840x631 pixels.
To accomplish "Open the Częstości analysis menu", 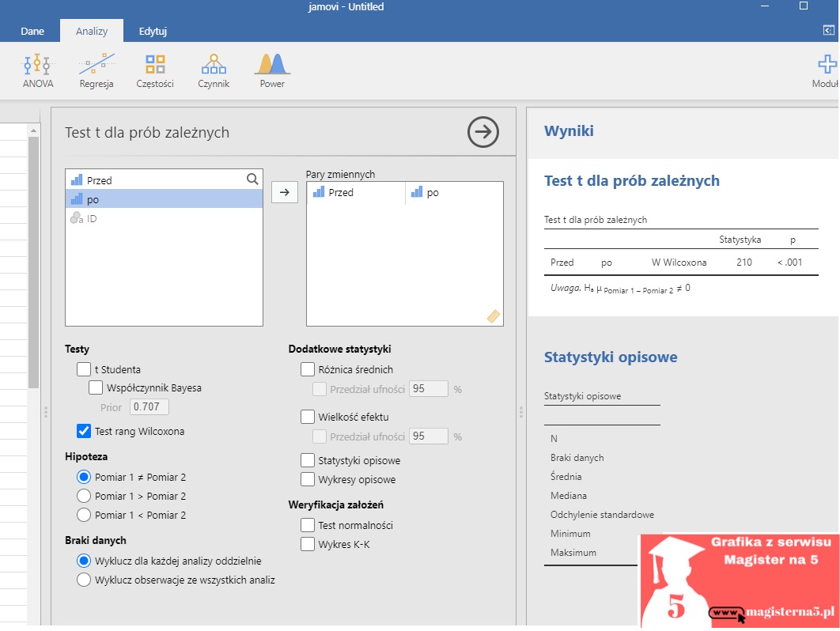I will point(155,70).
